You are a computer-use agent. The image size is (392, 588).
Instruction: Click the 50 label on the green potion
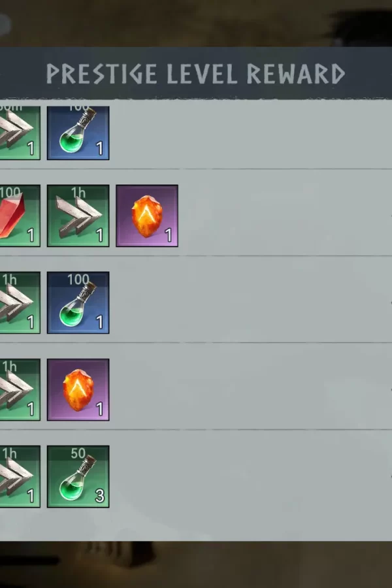coord(78,453)
